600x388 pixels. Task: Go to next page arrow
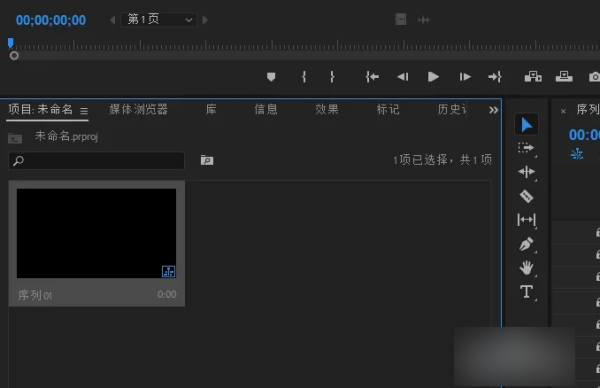click(x=205, y=20)
